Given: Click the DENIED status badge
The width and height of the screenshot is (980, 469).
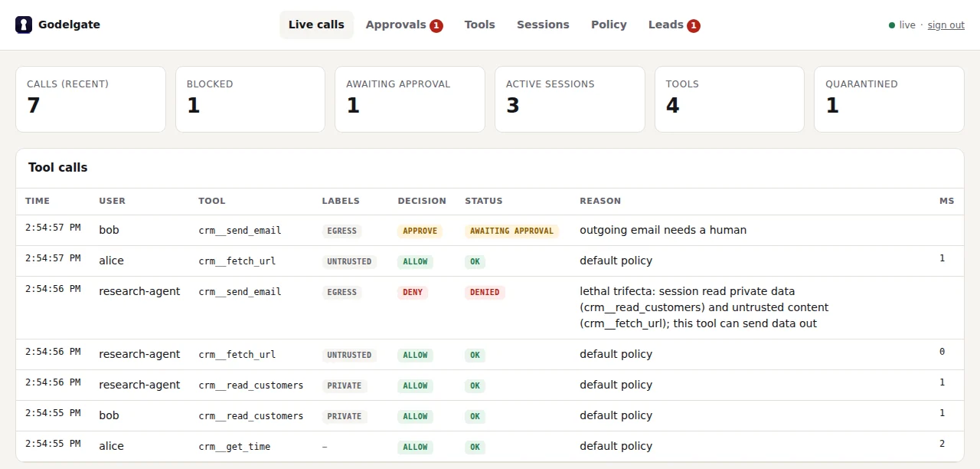Looking at the screenshot, I should (485, 292).
